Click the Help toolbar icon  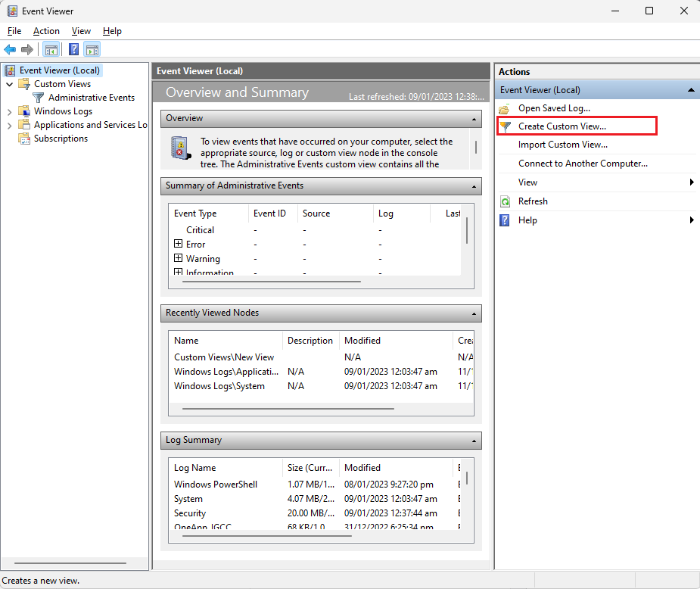[73, 49]
